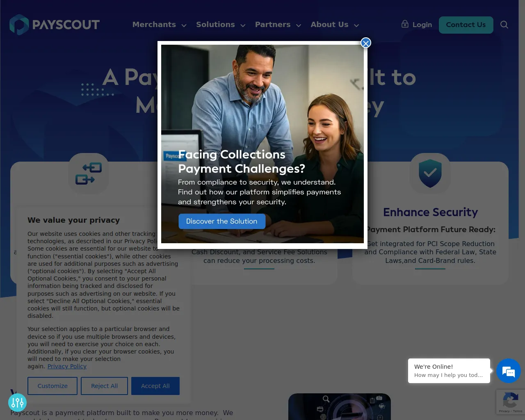
Task: Expand the Partners menu chevron
Action: [299, 25]
